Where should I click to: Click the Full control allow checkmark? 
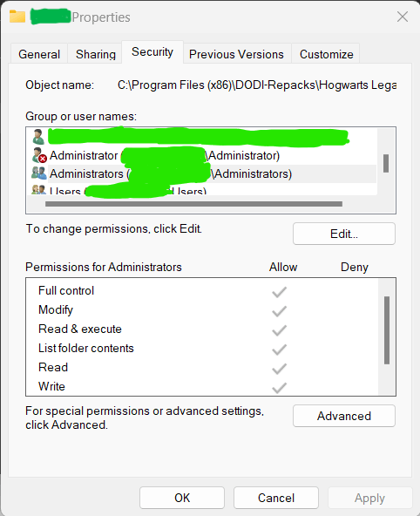(279, 292)
